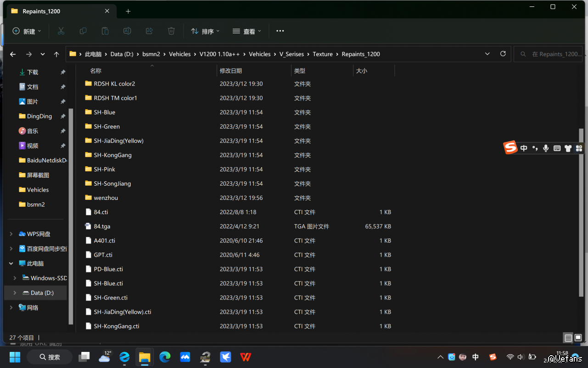
Task: Click the Delete trash icon in toolbar
Action: tap(171, 31)
